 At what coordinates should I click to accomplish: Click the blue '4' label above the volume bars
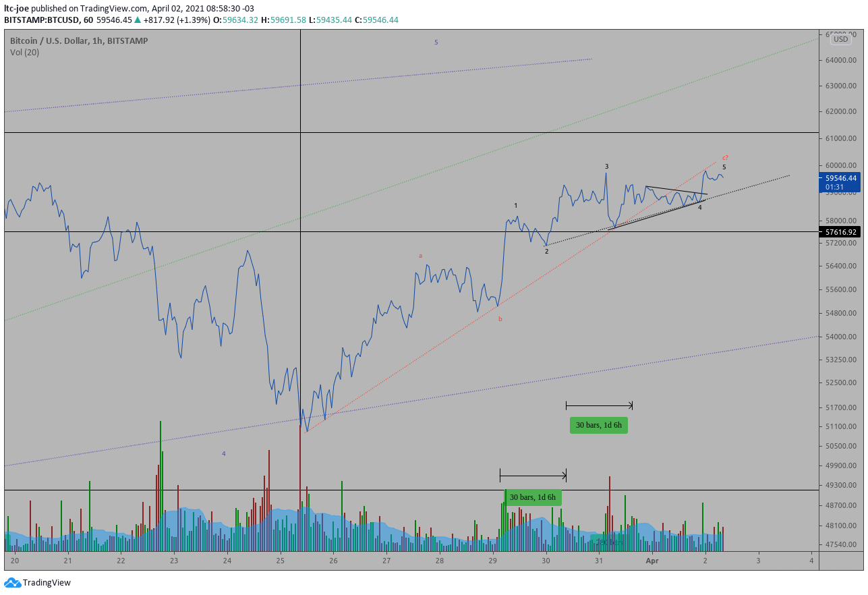click(x=223, y=454)
